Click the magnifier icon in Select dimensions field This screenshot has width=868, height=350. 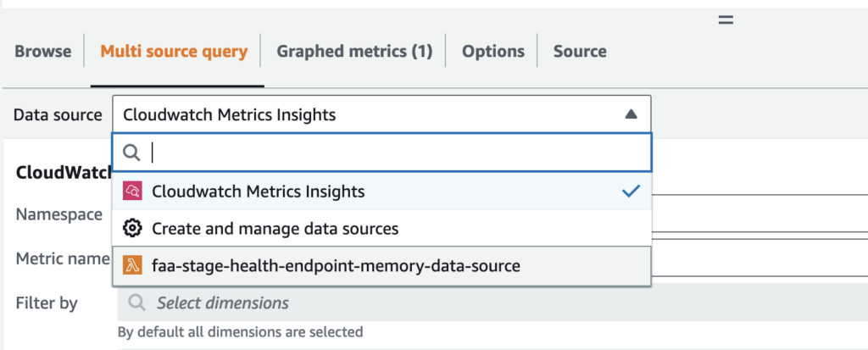pos(136,303)
